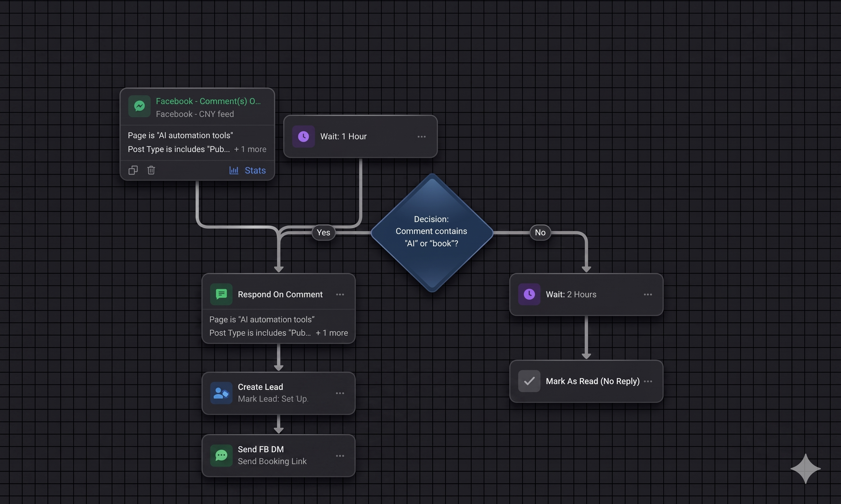Select the Send FB DM title

[261, 449]
